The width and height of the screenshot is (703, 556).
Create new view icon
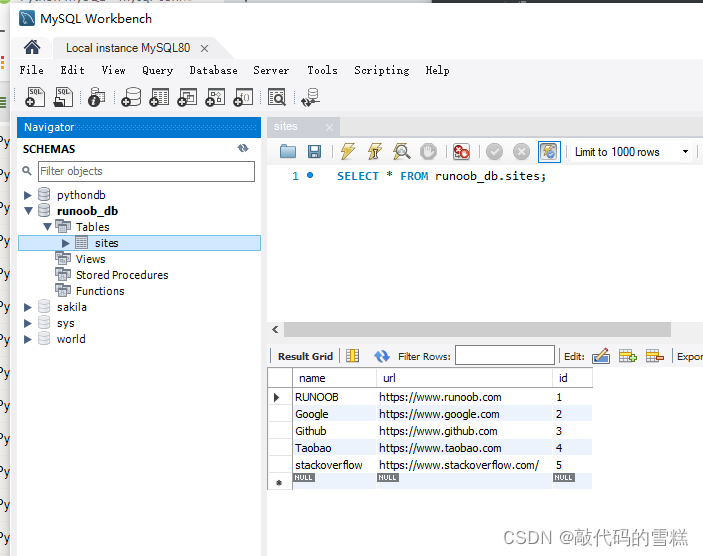click(187, 97)
